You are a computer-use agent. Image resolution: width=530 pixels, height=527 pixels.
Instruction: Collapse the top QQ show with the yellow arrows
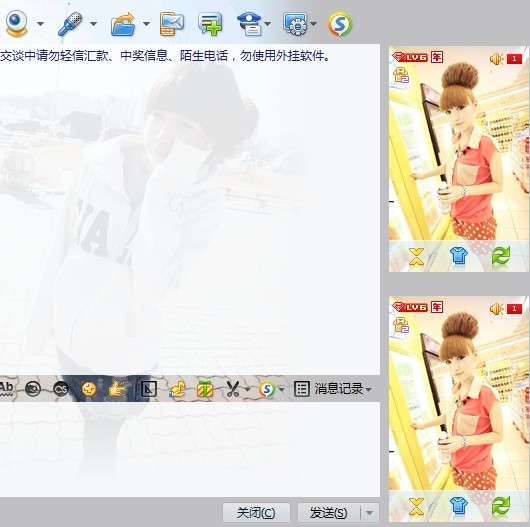(416, 258)
